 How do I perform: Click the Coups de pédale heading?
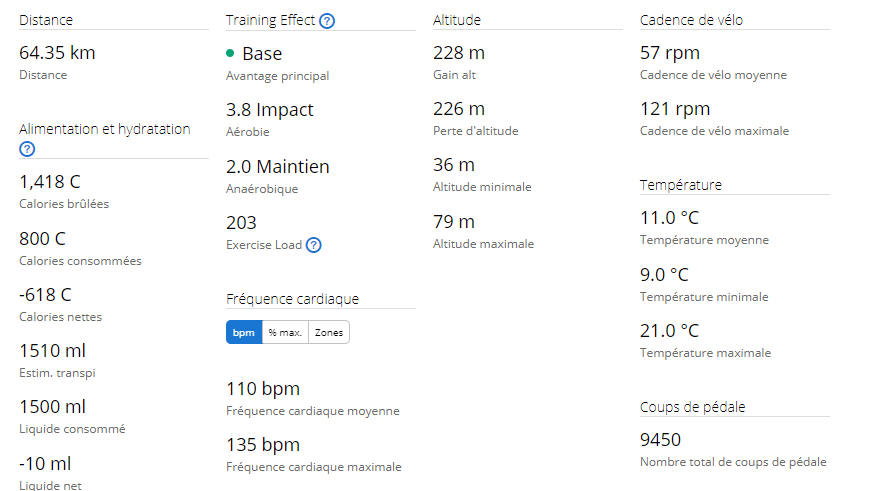[x=693, y=407]
